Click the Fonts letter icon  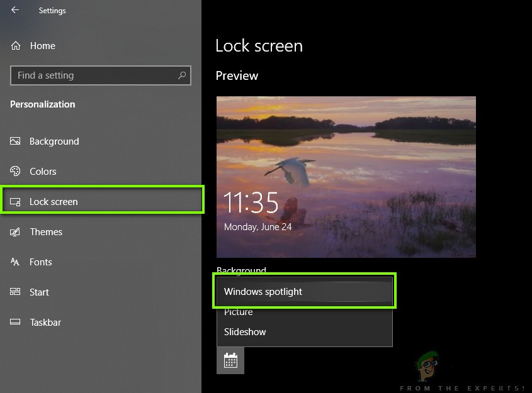pos(15,262)
